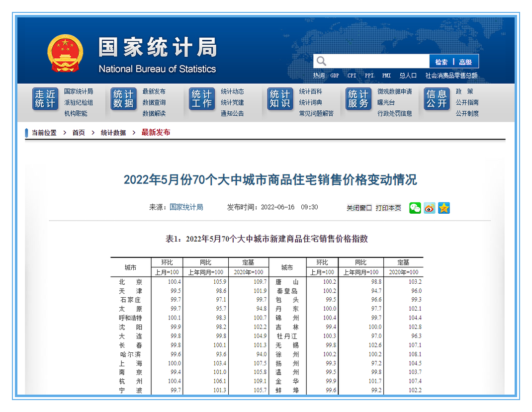
Task: Click 关闭窗口 close window link
Action: 359,208
